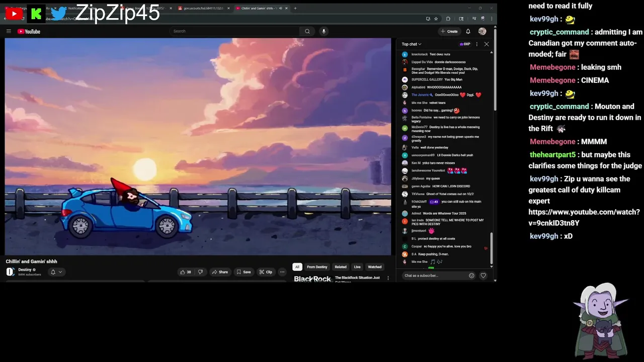The height and width of the screenshot is (362, 644).
Task: Dislike the video with thumbs down
Action: pyautogui.click(x=200, y=272)
